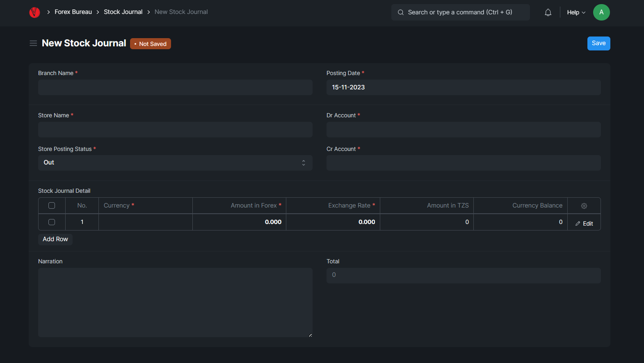The width and height of the screenshot is (644, 363).
Task: Click the Not Saved status badge
Action: click(x=151, y=44)
